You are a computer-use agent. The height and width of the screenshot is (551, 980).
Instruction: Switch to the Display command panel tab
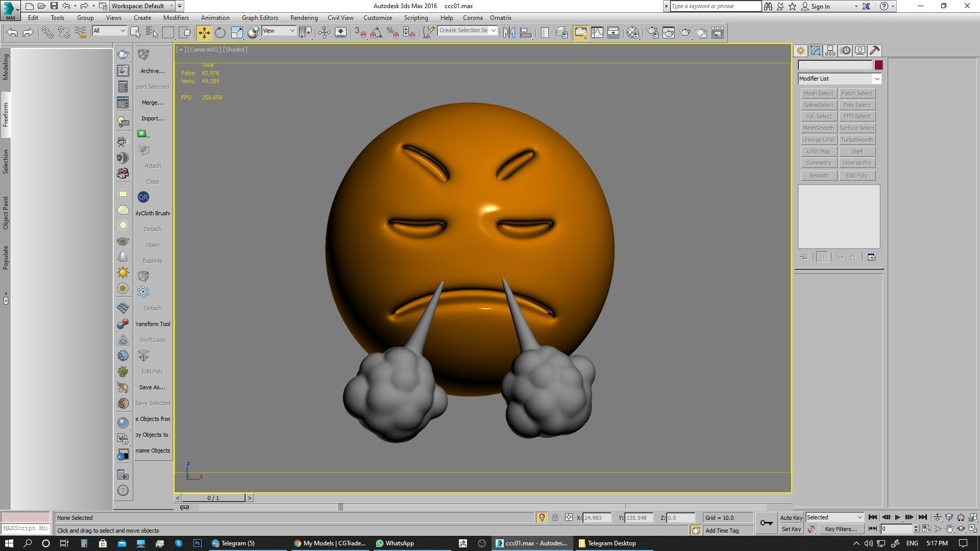(860, 51)
